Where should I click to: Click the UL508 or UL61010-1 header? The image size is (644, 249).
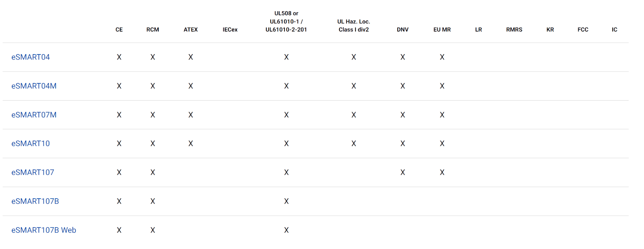tap(286, 21)
